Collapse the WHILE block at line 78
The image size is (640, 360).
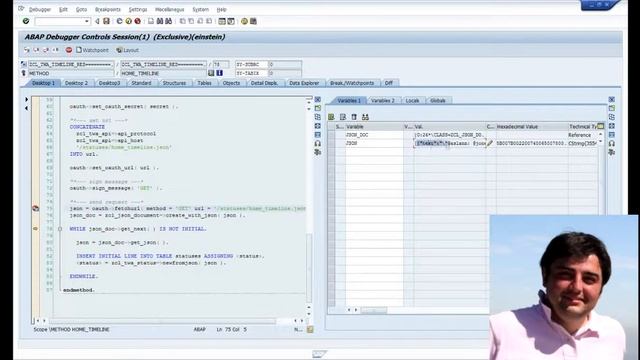pyautogui.click(x=60, y=229)
